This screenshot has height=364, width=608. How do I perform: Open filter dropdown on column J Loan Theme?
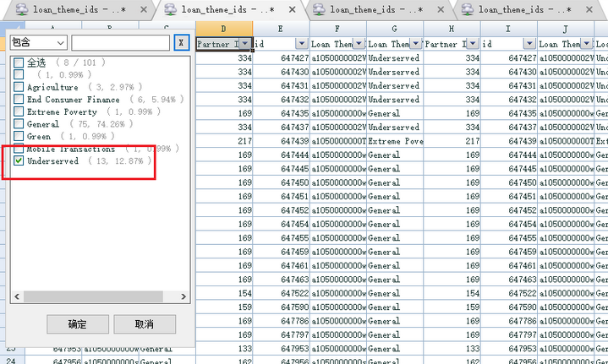point(586,44)
